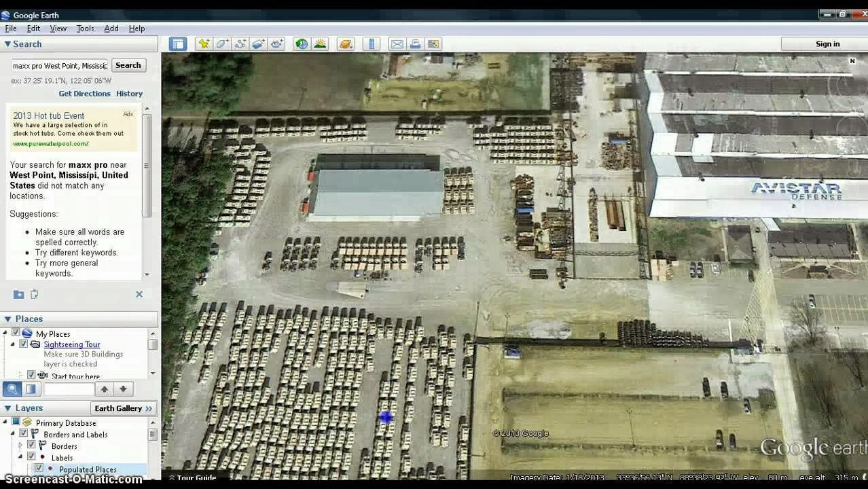This screenshot has width=868, height=489.
Task: Open the Sightseeing Tour link
Action: tap(72, 344)
